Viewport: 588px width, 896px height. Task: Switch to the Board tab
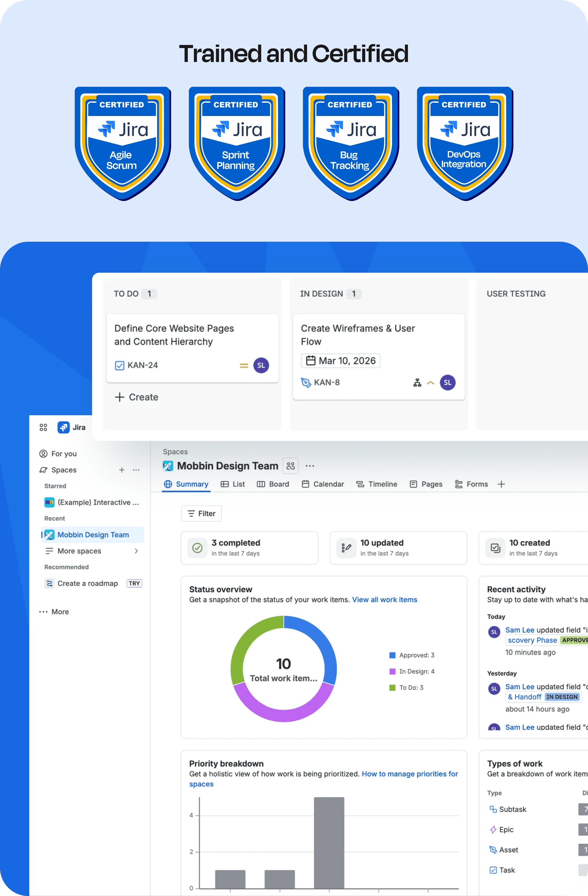click(x=273, y=484)
